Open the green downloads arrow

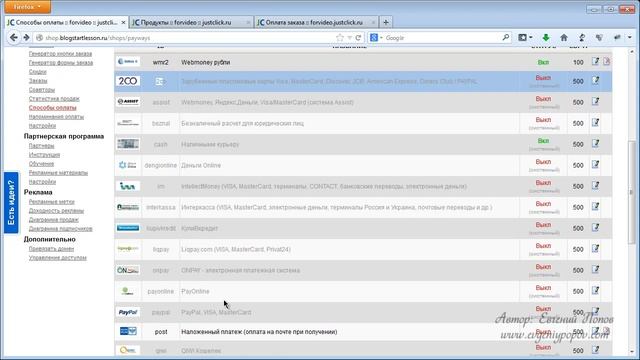(546, 38)
